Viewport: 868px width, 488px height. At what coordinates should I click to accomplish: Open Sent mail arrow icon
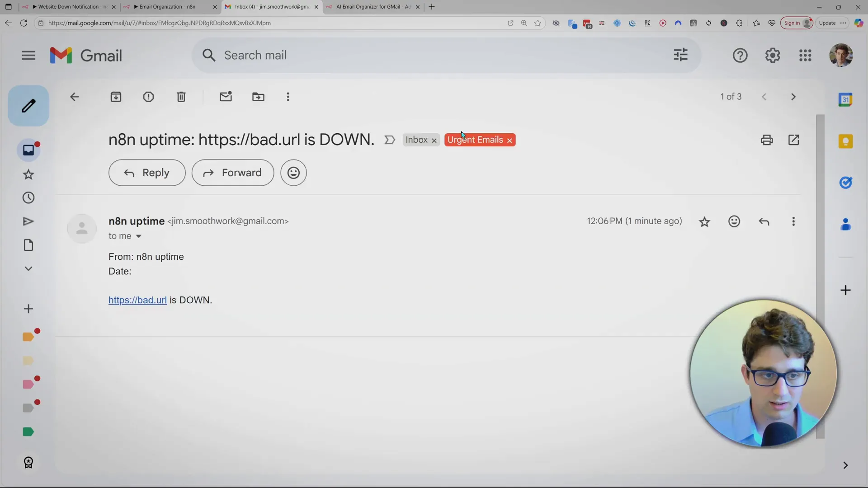(x=28, y=221)
